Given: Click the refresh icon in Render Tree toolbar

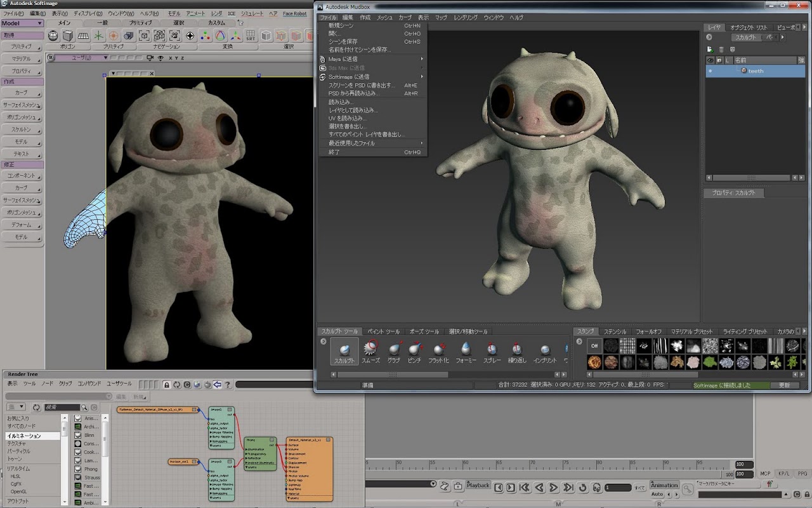Looking at the screenshot, I should click(176, 384).
